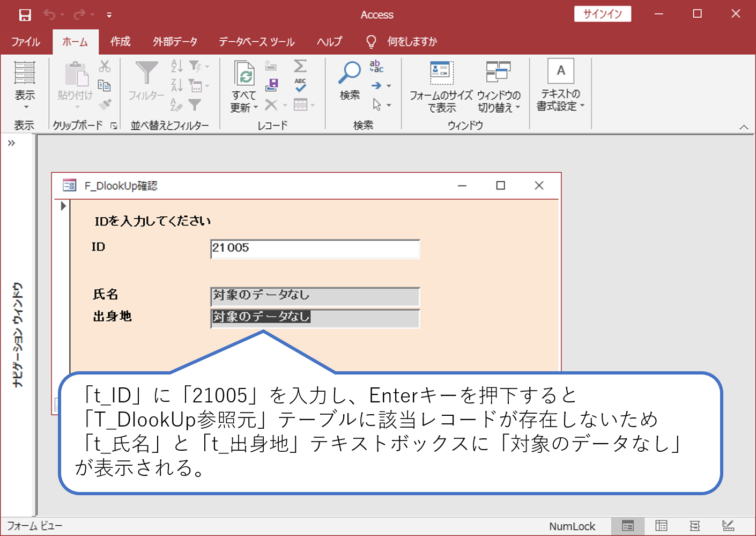Select the Totals (Σ) icon in the Records group
The image size is (756, 536).
(x=300, y=65)
